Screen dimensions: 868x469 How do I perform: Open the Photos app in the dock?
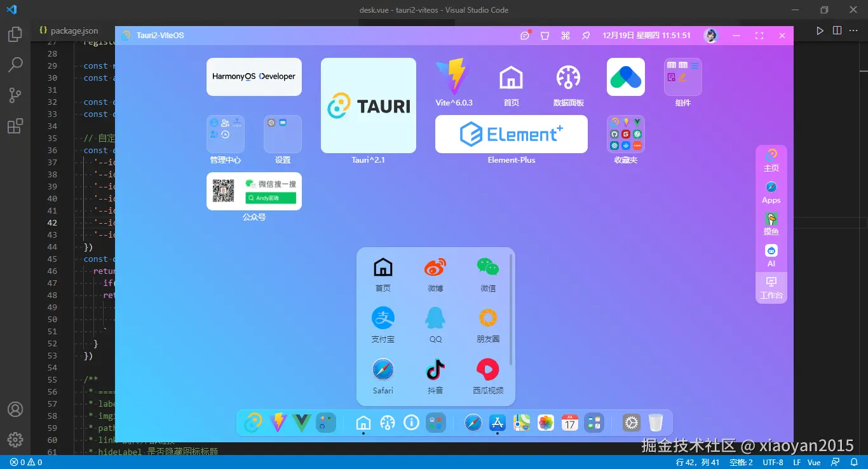(x=546, y=423)
